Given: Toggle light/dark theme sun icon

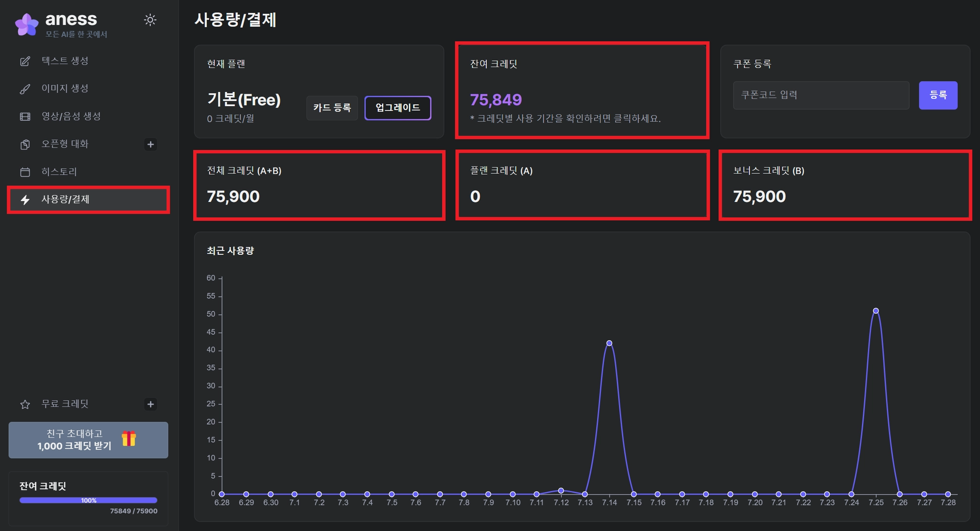Looking at the screenshot, I should [x=150, y=20].
